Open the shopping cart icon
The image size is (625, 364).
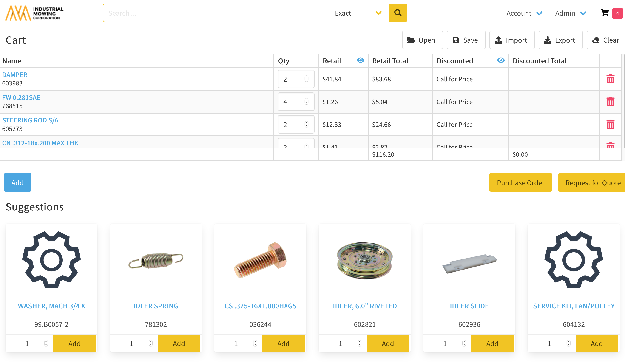(x=605, y=13)
